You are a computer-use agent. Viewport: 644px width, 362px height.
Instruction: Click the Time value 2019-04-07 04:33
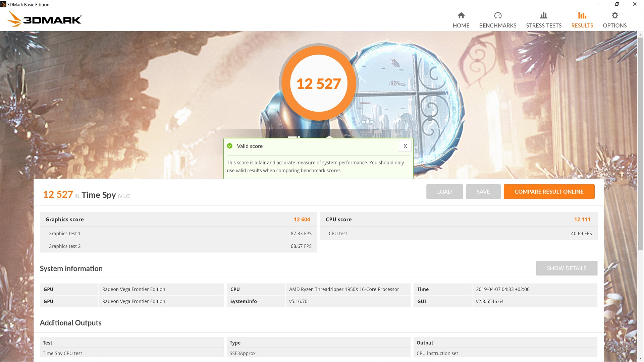click(535, 289)
